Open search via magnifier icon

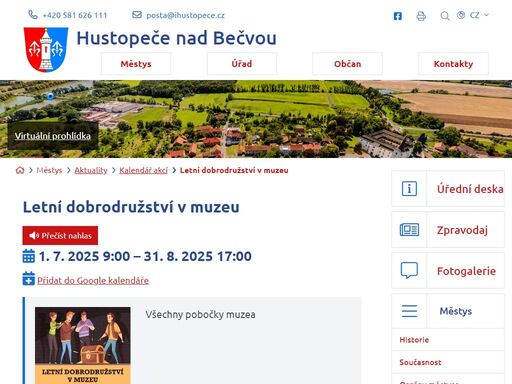point(445,16)
